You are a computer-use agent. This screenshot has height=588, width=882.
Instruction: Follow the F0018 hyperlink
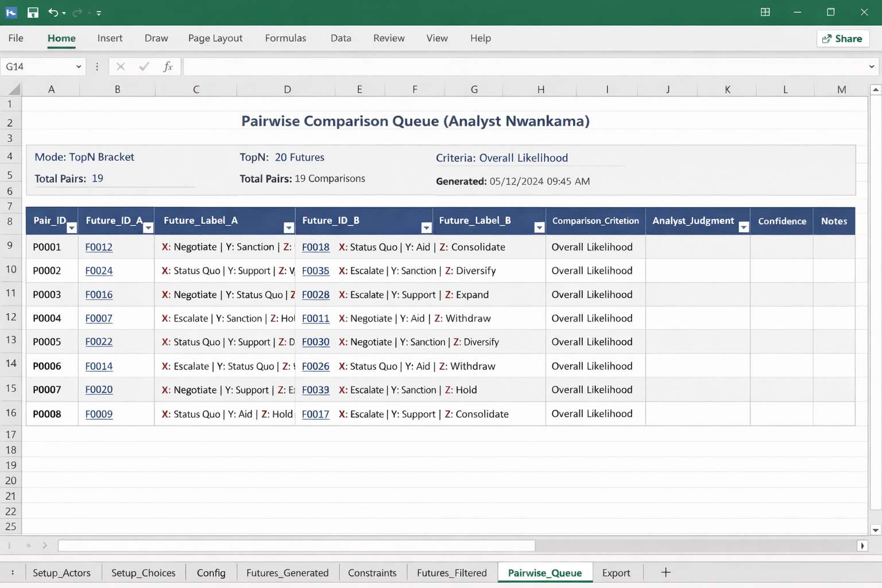click(316, 247)
